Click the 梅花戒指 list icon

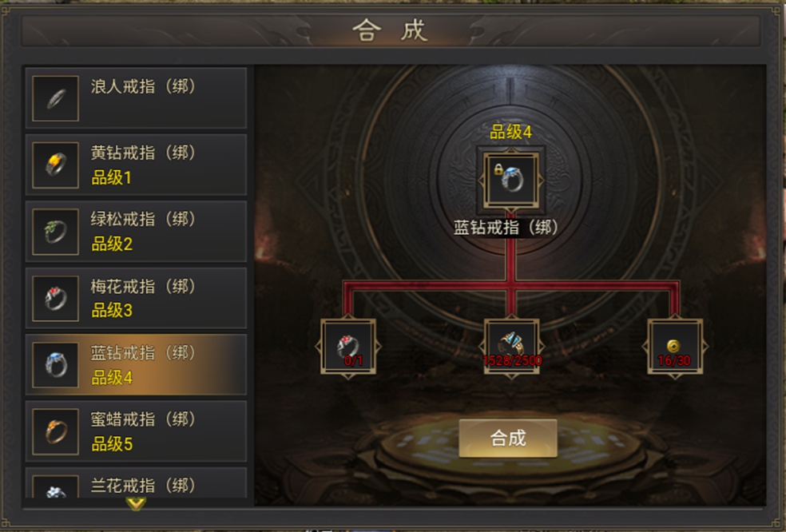point(55,298)
